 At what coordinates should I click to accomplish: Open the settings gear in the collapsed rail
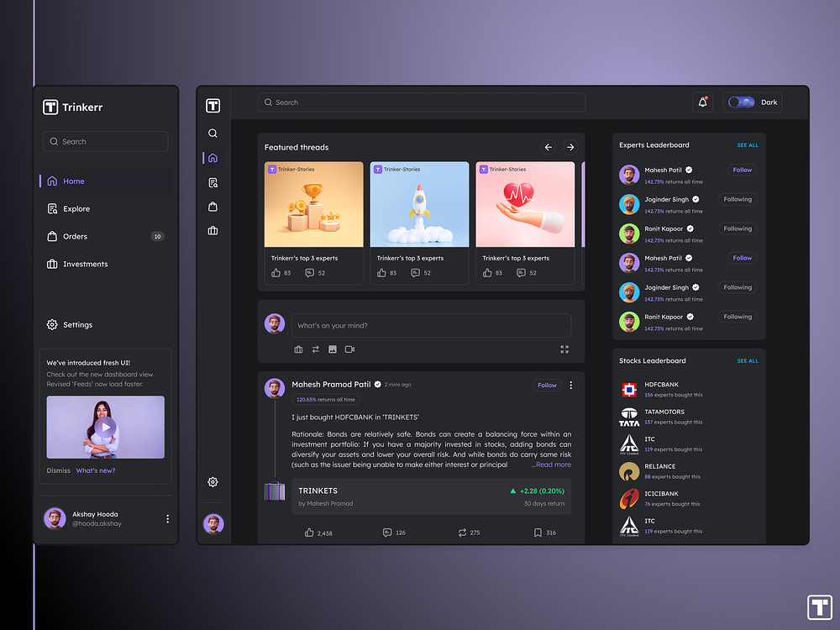213,482
